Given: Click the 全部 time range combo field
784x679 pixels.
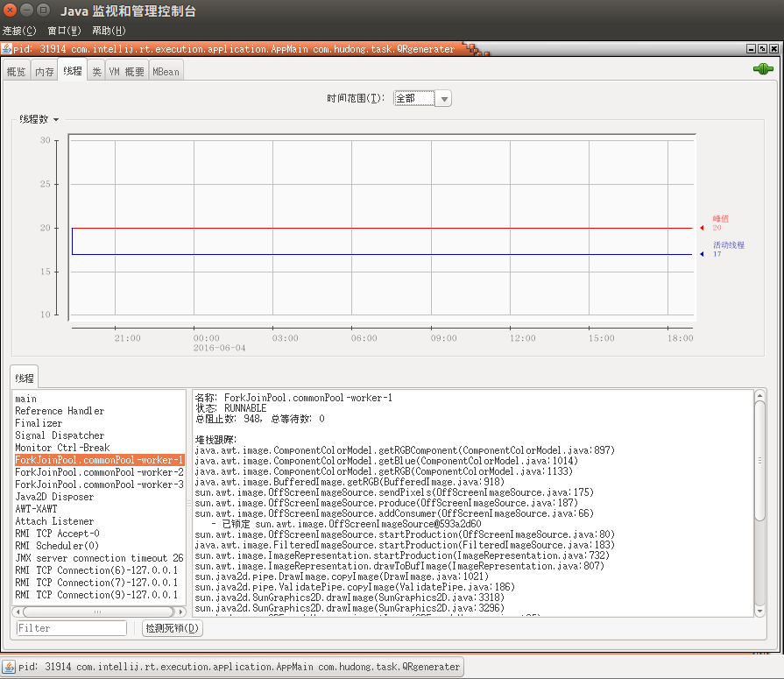Looking at the screenshot, I should tap(414, 98).
